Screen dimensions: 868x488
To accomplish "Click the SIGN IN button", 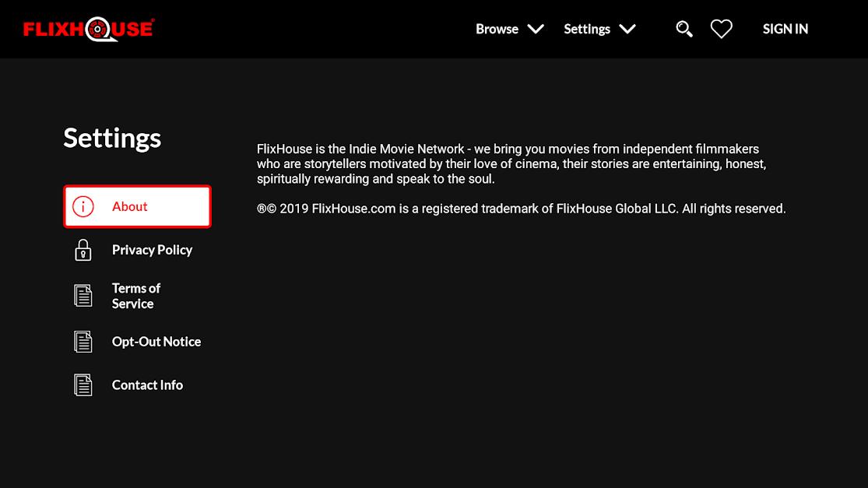I will 785,29.
